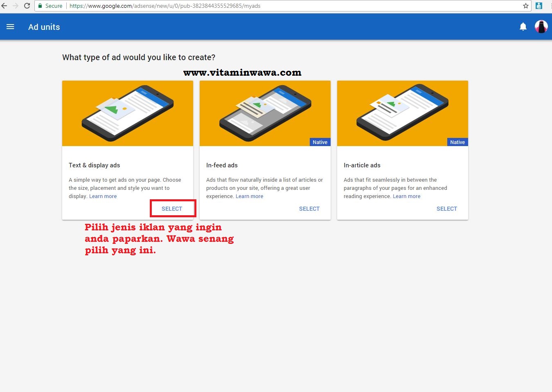Reload the page with the refresh icon
Screen dimensions: 552x392
click(x=27, y=6)
